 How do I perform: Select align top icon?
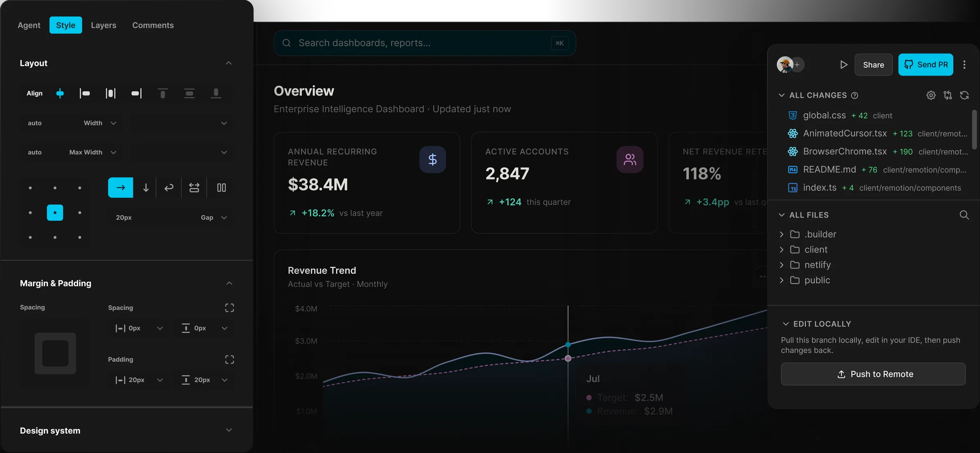coord(163,94)
